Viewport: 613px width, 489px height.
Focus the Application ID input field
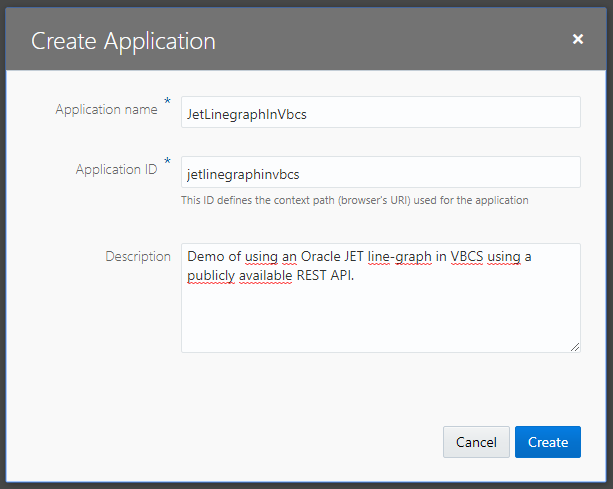click(380, 173)
